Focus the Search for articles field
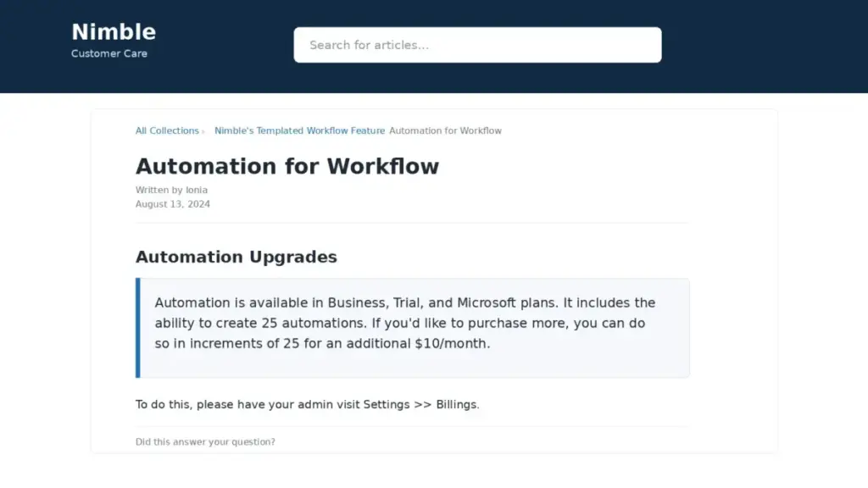Image resolution: width=868 pixels, height=488 pixels. (x=477, y=45)
